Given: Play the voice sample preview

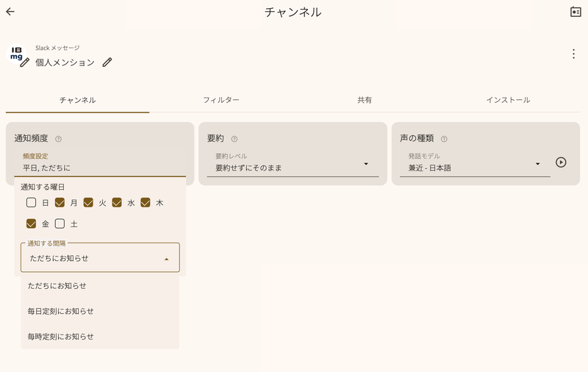Looking at the screenshot, I should pos(561,162).
